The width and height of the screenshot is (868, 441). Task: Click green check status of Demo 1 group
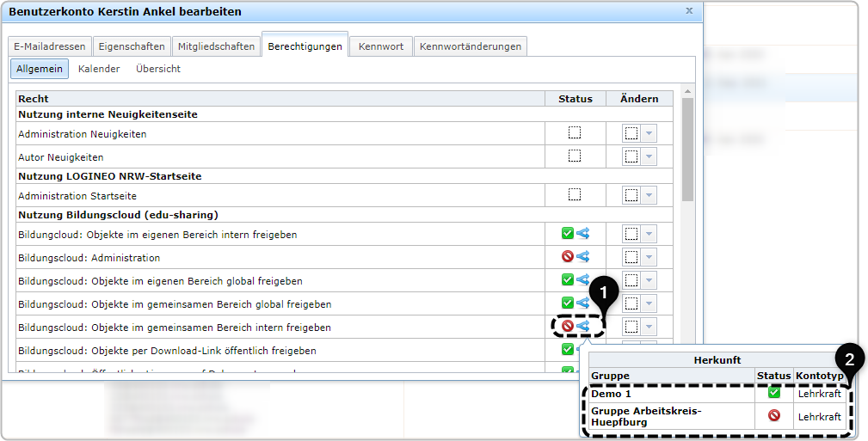[x=773, y=393]
